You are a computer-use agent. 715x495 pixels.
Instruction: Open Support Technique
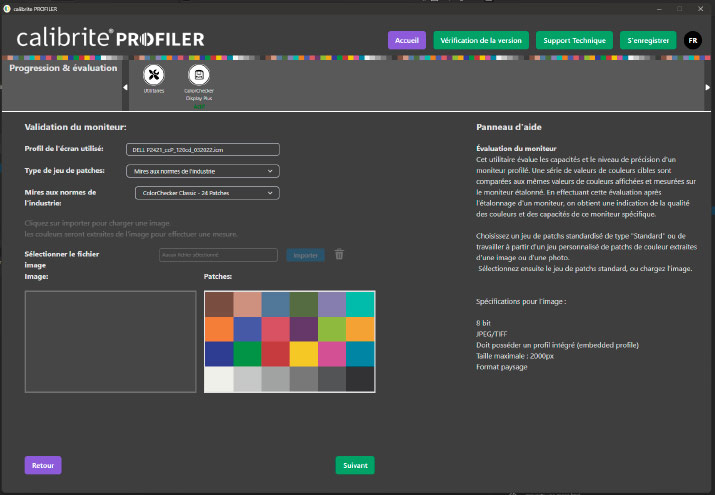tap(574, 40)
